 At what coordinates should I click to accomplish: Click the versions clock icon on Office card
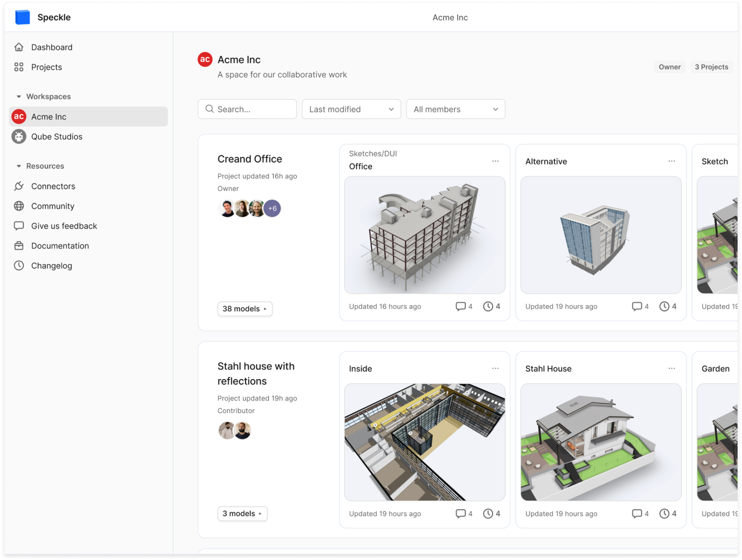click(488, 306)
